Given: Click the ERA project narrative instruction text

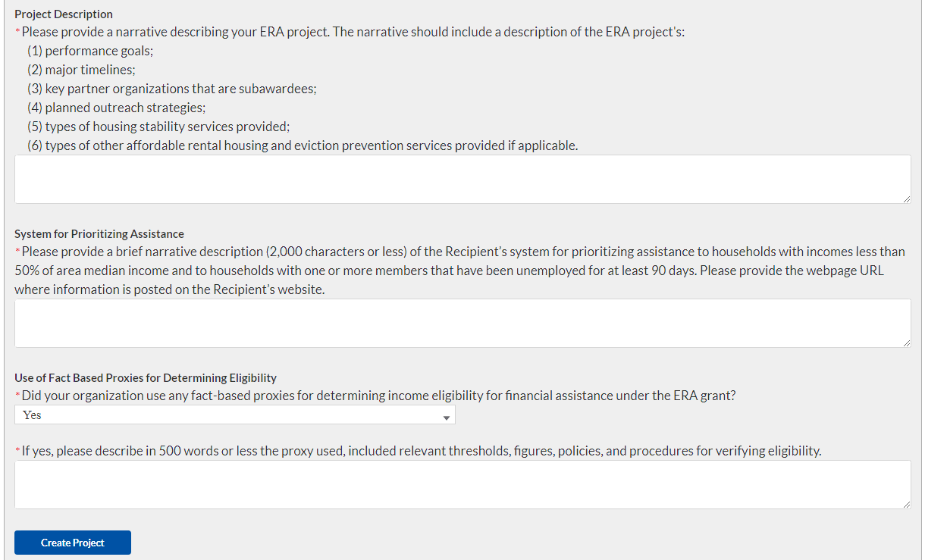Looking at the screenshot, I should 353,33.
